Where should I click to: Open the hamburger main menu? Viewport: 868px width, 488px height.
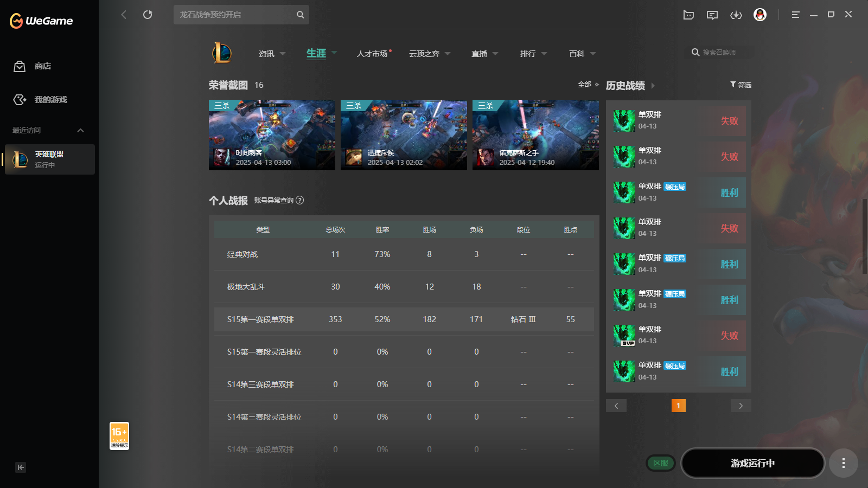point(795,15)
